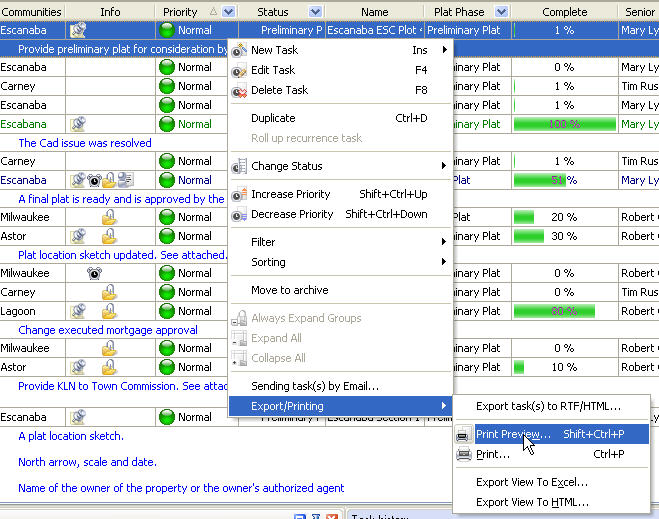Click the Increase Priority icon
This screenshot has width=659, height=519.
(239, 195)
